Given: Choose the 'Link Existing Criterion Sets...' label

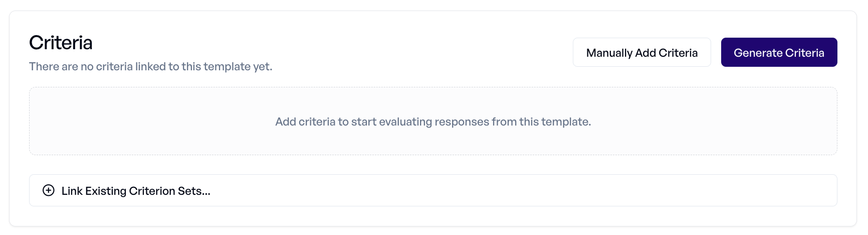Looking at the screenshot, I should click(136, 191).
